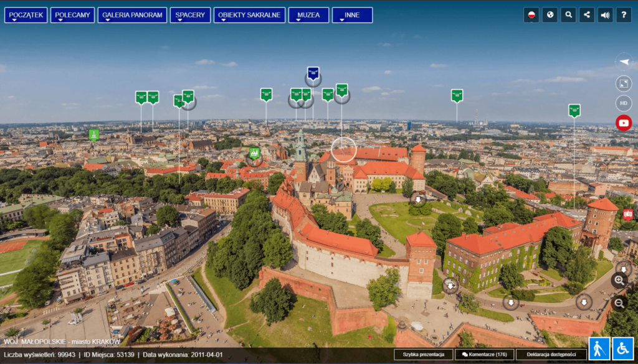
Task: Open Komentarze (176) comments
Action: click(484, 355)
